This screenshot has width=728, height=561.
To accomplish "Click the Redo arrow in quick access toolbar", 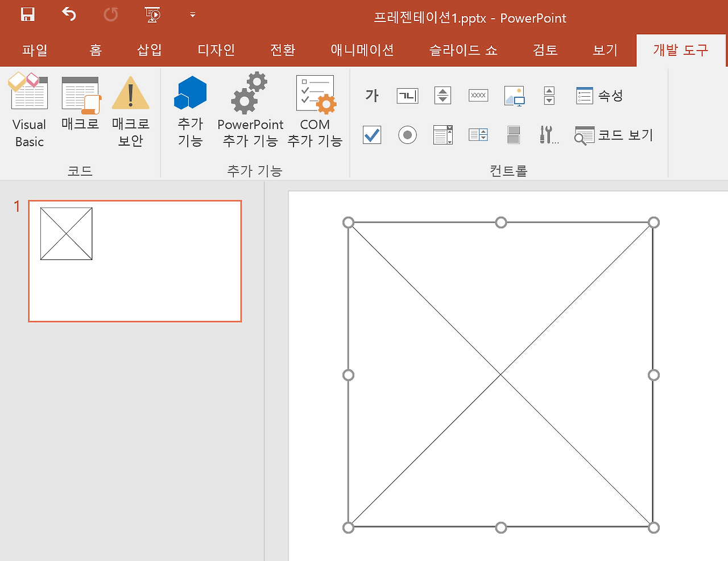I will 110,14.
